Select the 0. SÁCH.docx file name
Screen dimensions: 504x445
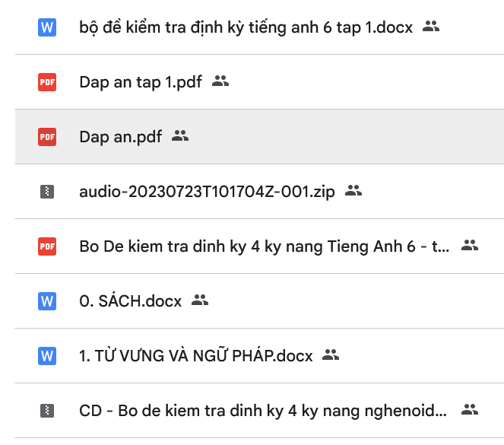130,301
